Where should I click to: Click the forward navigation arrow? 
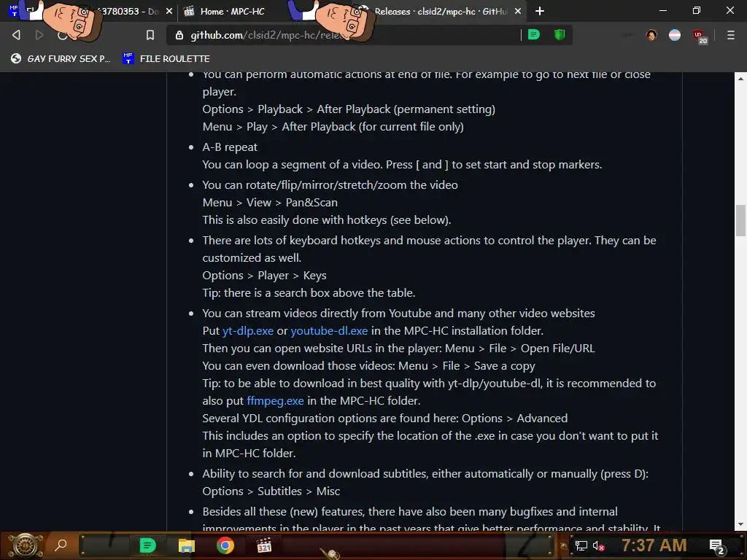(x=39, y=35)
